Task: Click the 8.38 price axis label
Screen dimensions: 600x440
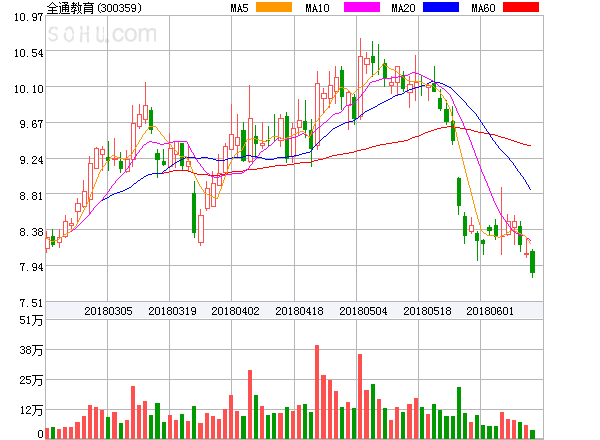Action: pyautogui.click(x=31, y=232)
